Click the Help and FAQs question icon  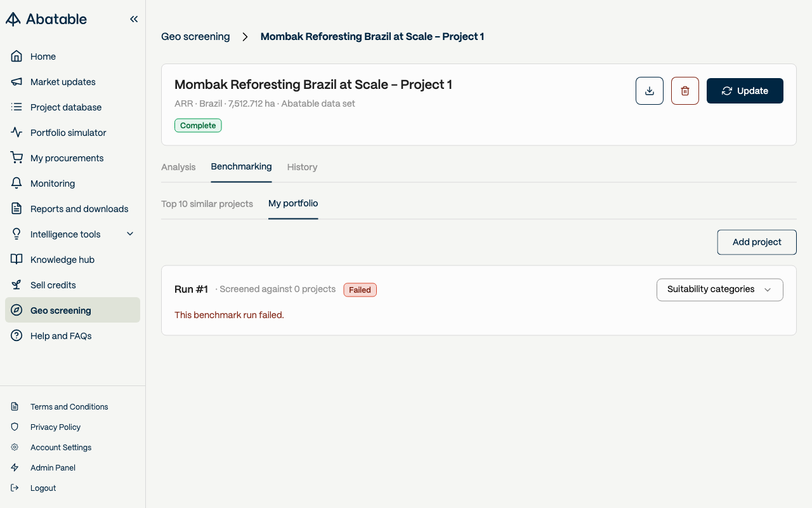17,336
